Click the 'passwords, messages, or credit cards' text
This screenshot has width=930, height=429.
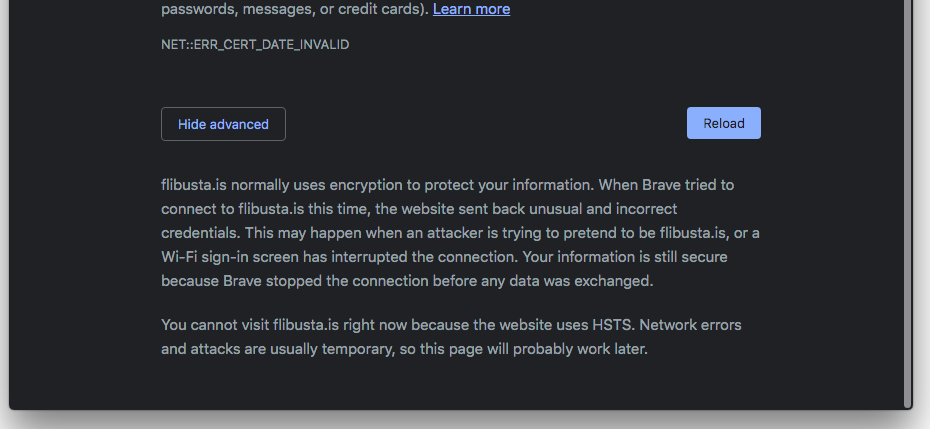click(294, 9)
